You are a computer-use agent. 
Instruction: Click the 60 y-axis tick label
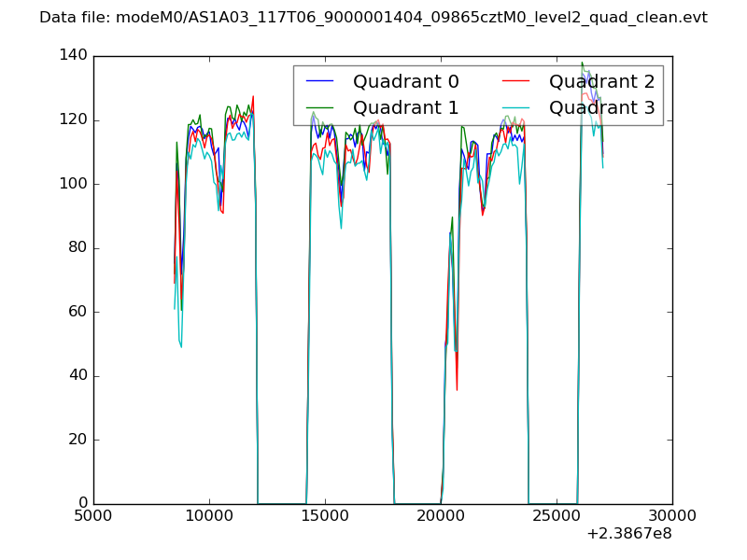[76, 312]
